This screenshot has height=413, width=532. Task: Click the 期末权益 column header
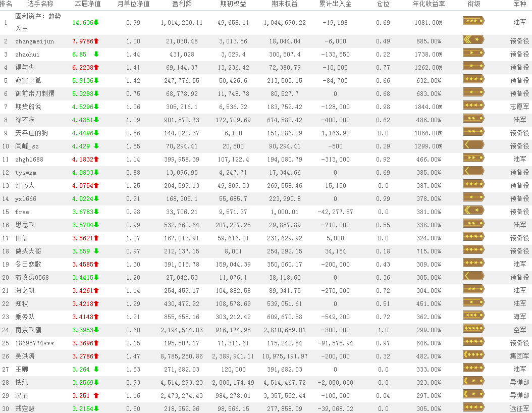pos(285,4)
